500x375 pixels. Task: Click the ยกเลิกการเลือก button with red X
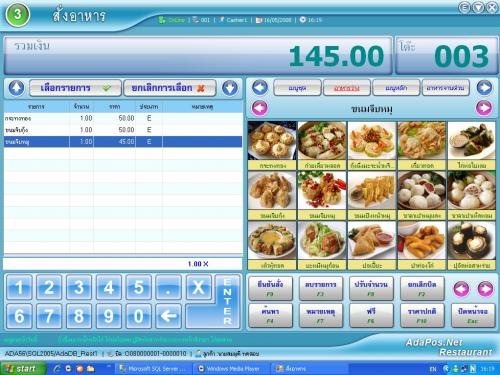point(169,88)
